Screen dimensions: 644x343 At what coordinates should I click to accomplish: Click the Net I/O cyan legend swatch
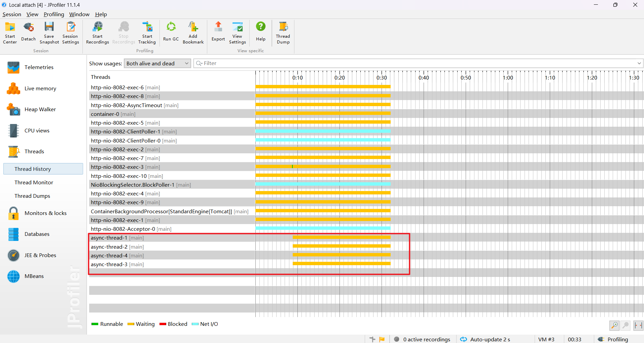coord(195,324)
